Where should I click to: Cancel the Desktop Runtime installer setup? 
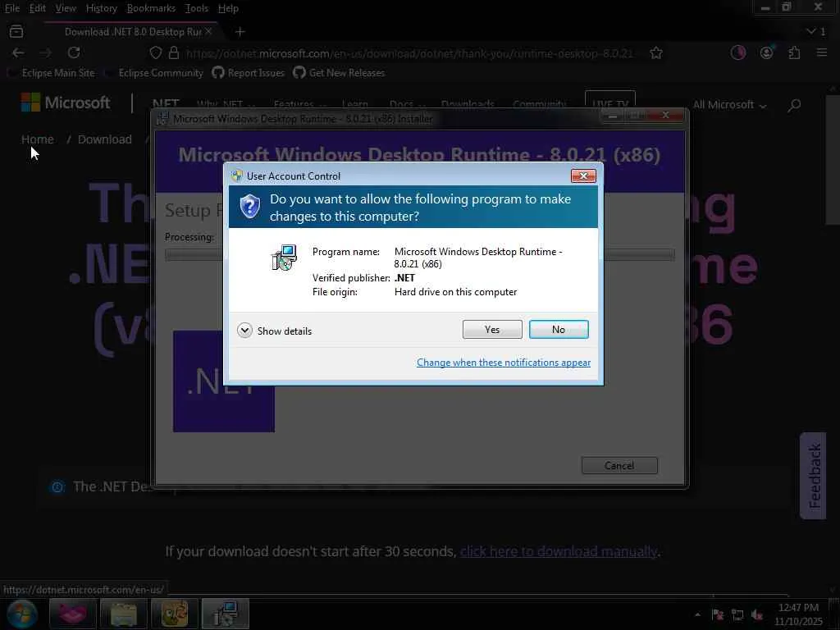(x=619, y=466)
